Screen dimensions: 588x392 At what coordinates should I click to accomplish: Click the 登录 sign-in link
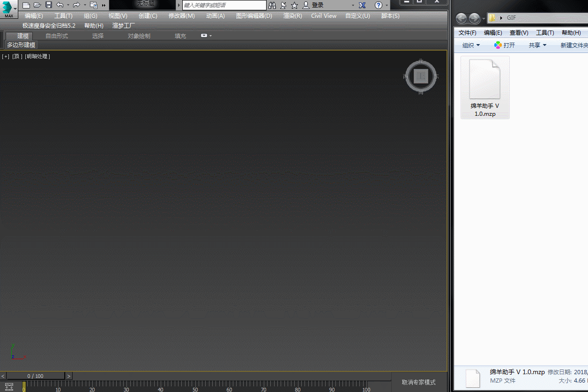click(318, 5)
